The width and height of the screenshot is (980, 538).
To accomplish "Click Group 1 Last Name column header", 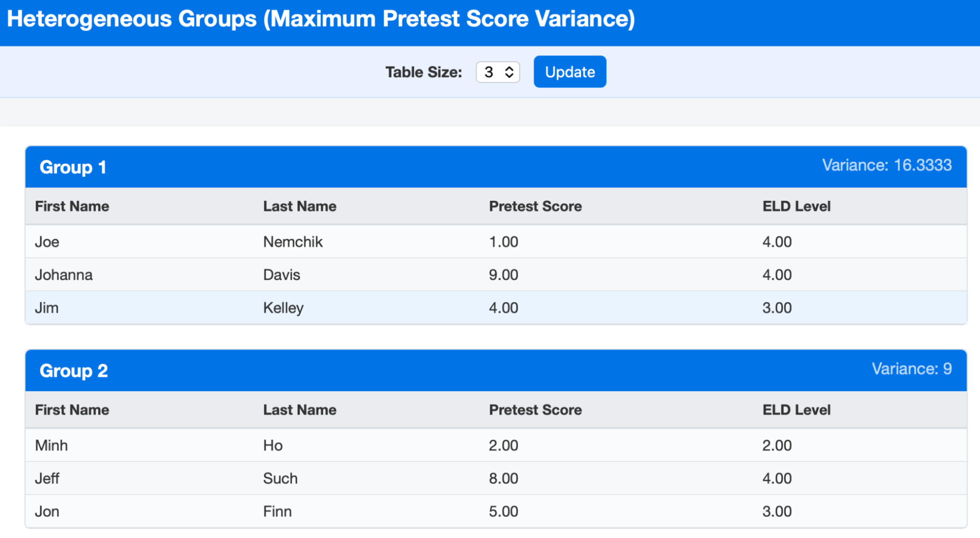I will click(x=300, y=206).
